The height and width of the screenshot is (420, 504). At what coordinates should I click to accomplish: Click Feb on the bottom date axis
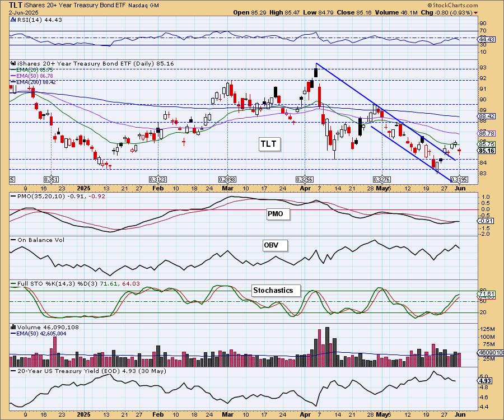158,414
